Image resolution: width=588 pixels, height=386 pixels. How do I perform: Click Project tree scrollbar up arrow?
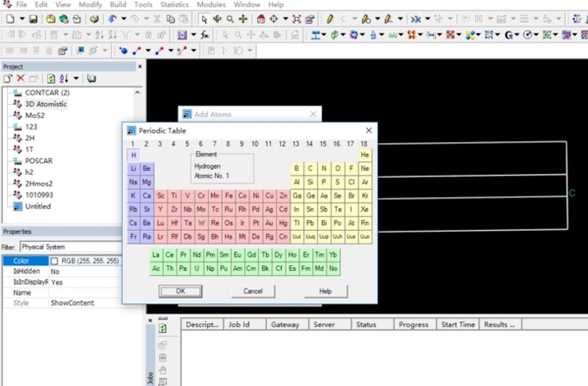point(137,92)
